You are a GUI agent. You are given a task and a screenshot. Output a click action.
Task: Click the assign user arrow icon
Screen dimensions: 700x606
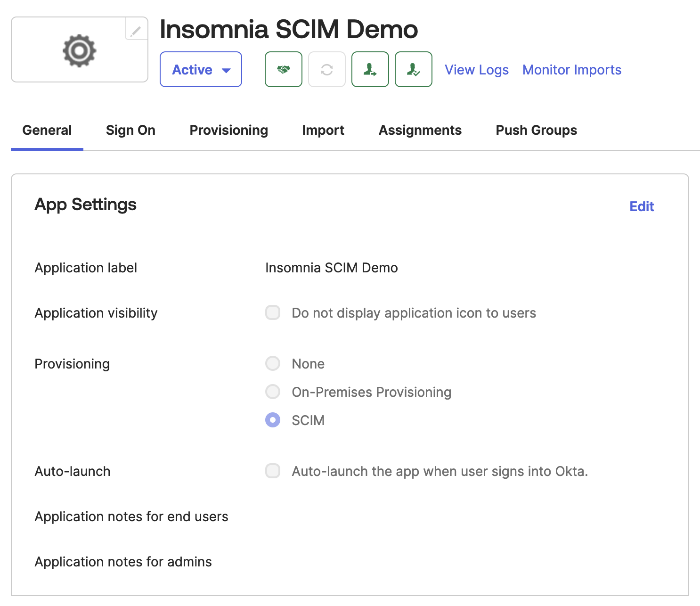click(370, 69)
